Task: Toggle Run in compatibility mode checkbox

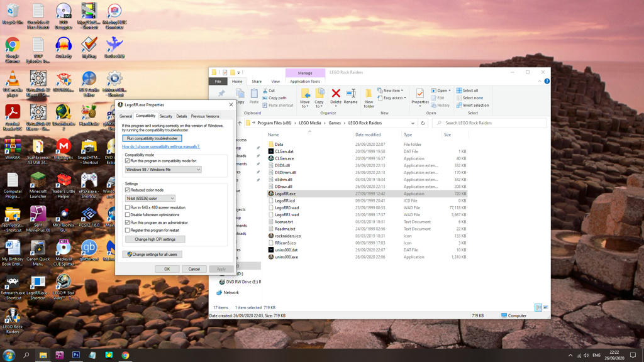Action: click(x=127, y=161)
